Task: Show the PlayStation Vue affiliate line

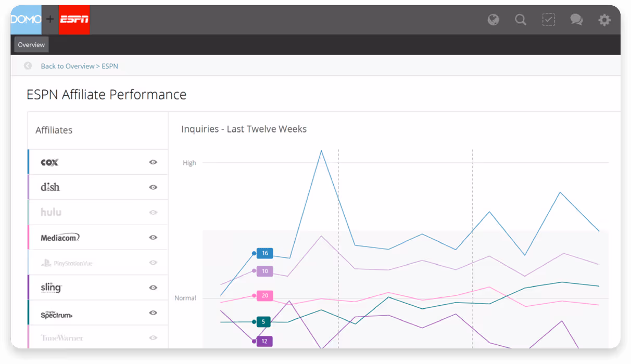Action: tap(153, 263)
